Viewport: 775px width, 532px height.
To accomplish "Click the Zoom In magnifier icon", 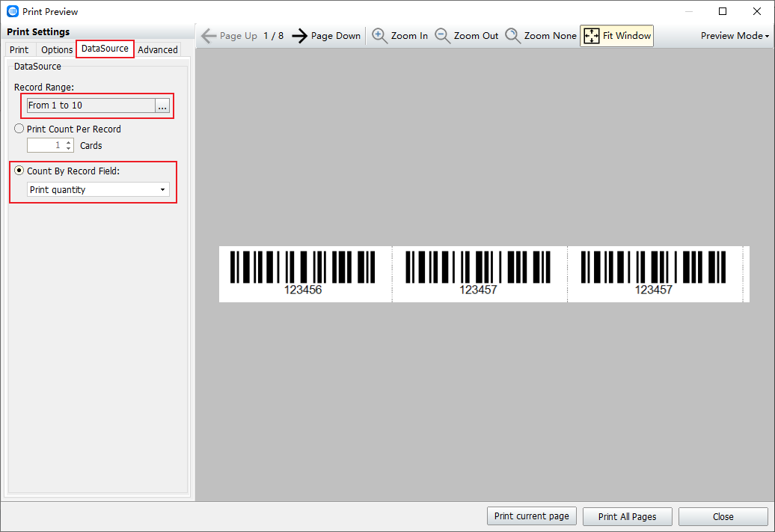I will point(379,36).
